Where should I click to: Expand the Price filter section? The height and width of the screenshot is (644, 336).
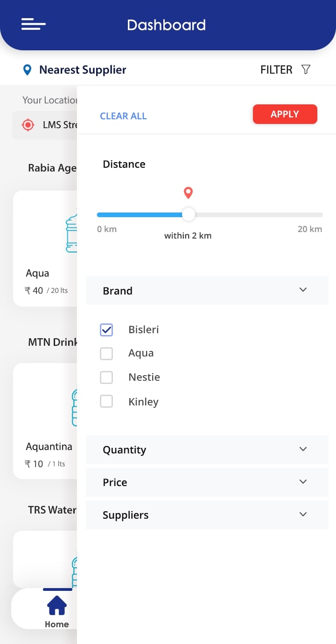pos(303,482)
